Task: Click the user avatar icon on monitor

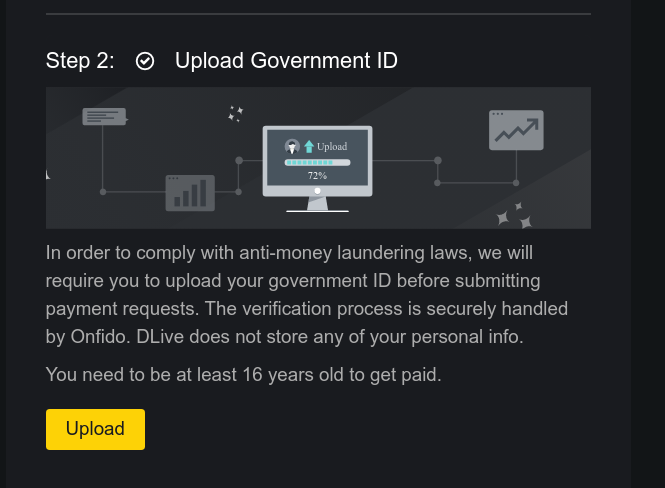Action: point(292,146)
